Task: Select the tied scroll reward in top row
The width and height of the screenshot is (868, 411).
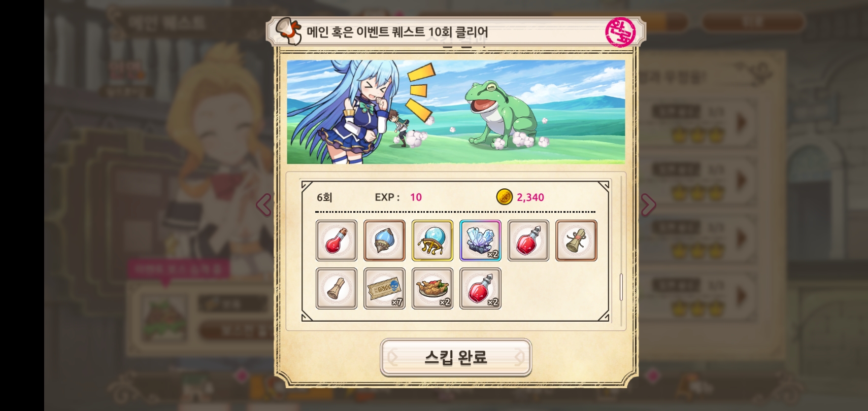Action: [576, 241]
